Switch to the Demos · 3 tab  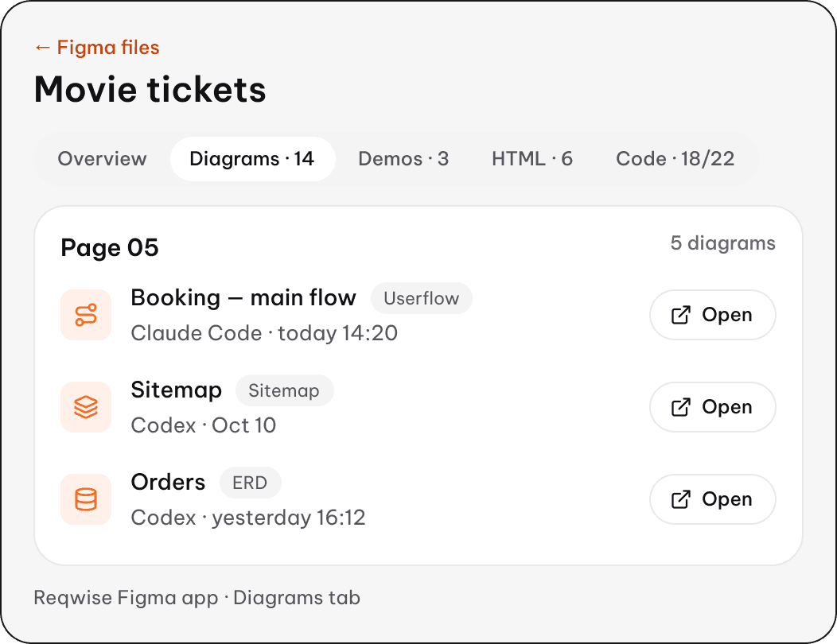click(403, 159)
